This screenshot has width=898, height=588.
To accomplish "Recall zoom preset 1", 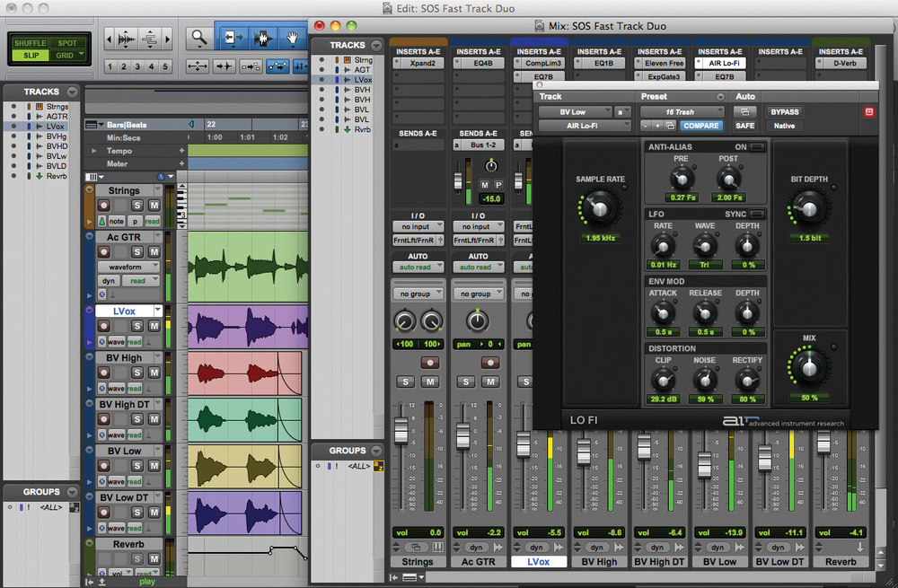I will click(x=110, y=66).
